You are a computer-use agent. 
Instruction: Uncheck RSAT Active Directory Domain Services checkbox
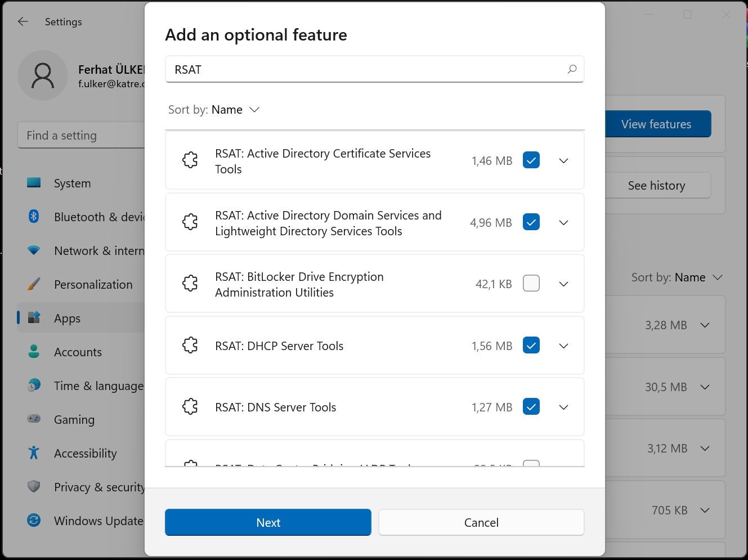coord(531,222)
